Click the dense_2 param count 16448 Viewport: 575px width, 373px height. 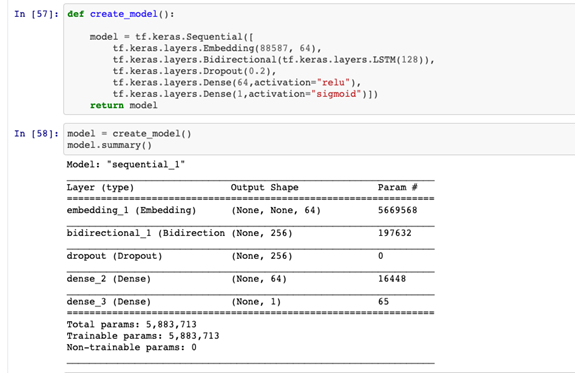point(392,279)
